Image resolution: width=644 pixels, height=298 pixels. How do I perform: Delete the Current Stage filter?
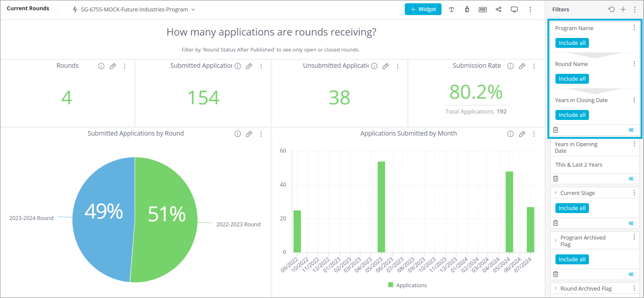pyautogui.click(x=556, y=223)
